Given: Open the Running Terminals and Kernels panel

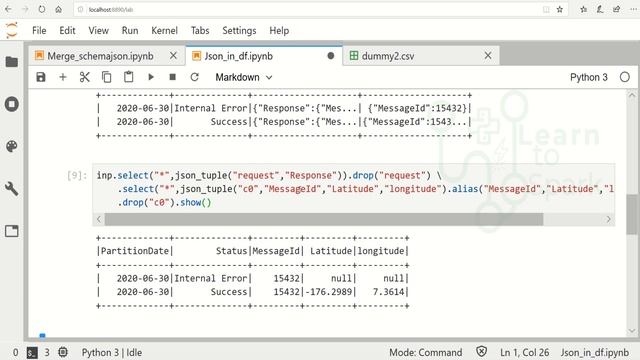Looking at the screenshot, I should (12, 104).
